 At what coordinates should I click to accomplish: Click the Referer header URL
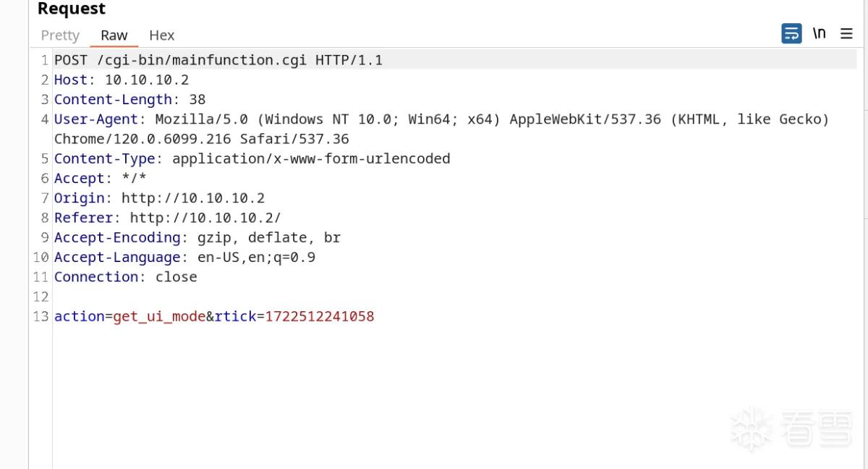click(x=205, y=217)
